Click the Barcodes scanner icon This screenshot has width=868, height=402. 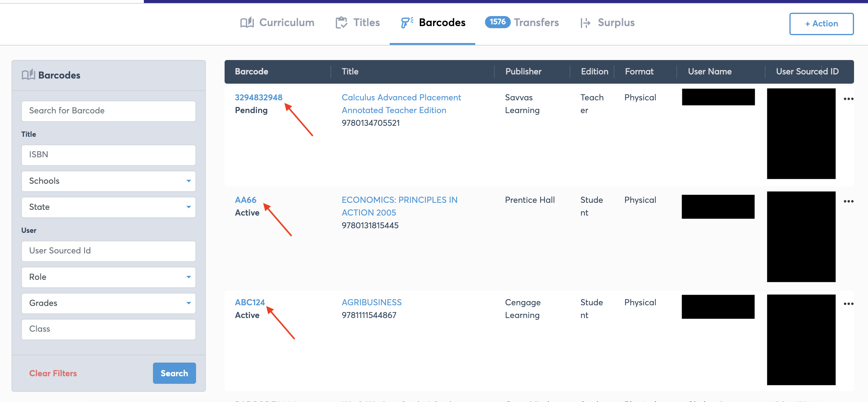click(x=407, y=22)
